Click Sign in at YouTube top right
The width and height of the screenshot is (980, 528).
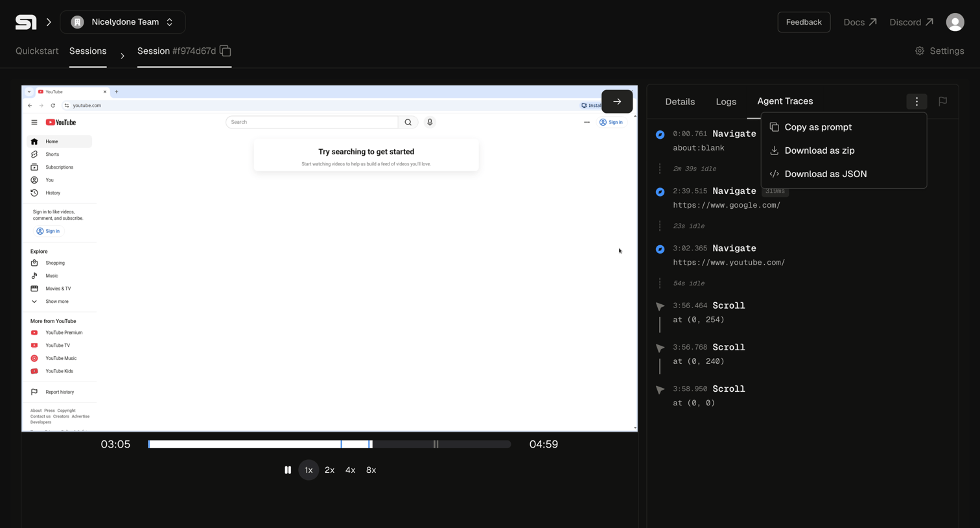click(x=611, y=122)
